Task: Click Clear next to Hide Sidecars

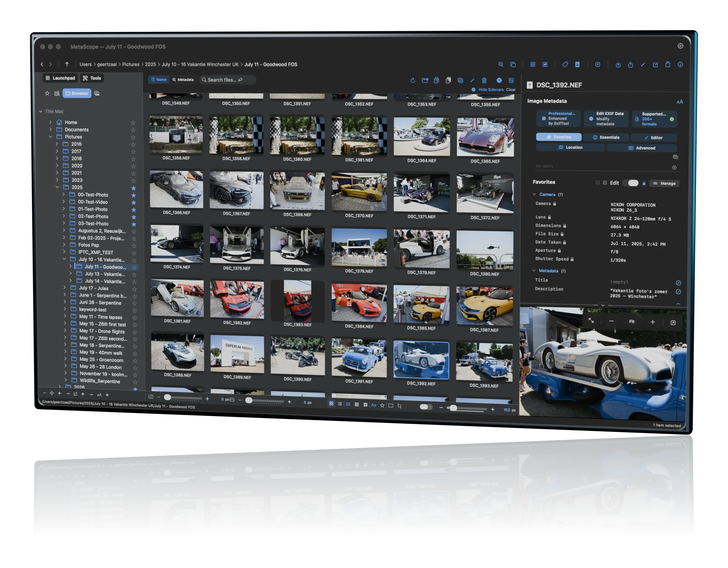Action: tap(511, 90)
